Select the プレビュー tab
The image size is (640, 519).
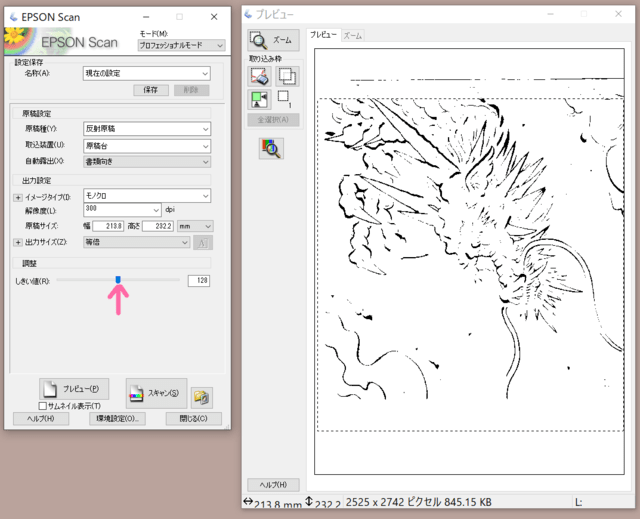(323, 35)
